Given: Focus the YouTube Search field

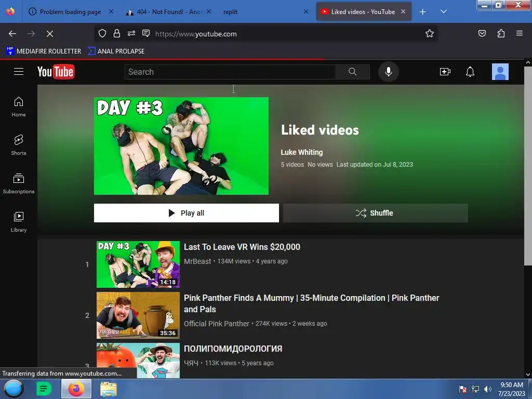Looking at the screenshot, I should pyautogui.click(x=230, y=72).
